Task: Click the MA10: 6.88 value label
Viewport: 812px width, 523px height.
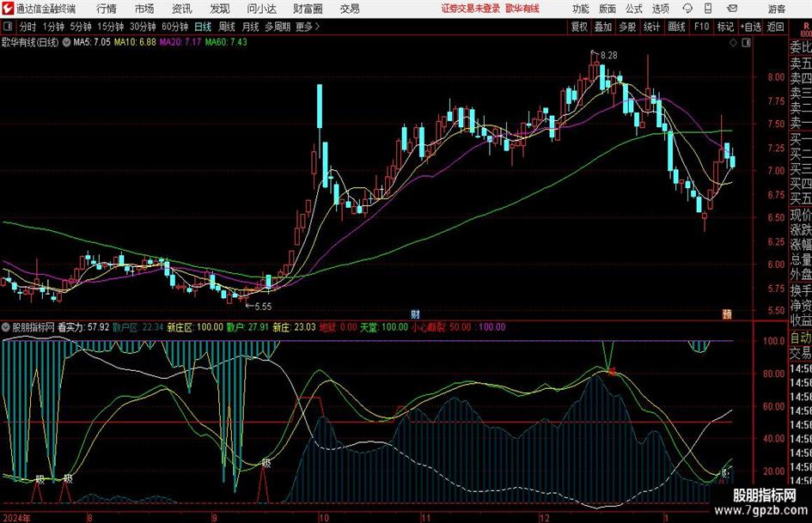Action: coord(135,42)
